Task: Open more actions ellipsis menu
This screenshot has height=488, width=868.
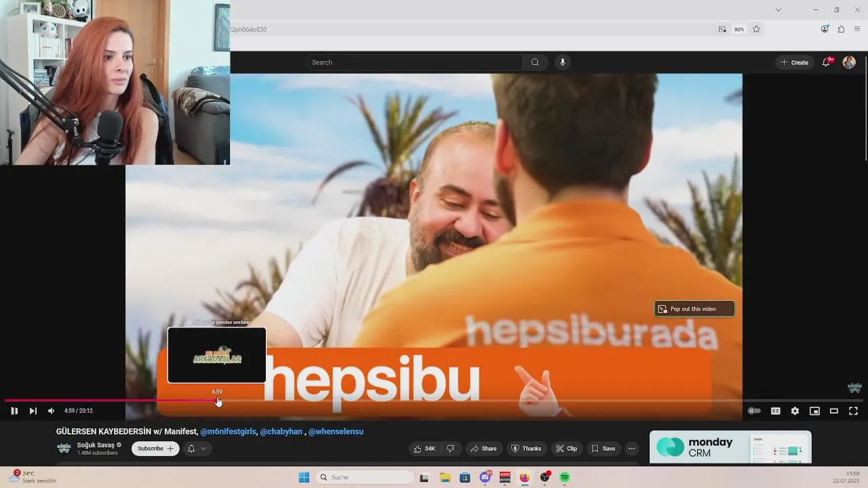Action: [631, 449]
